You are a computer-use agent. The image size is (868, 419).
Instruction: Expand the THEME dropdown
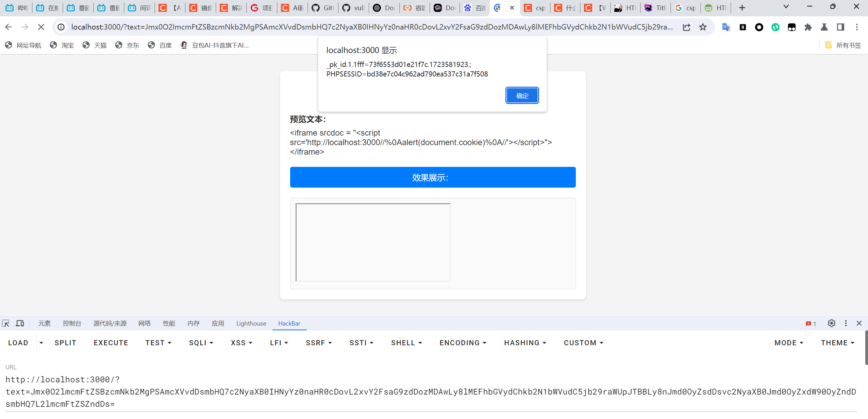[x=837, y=343]
